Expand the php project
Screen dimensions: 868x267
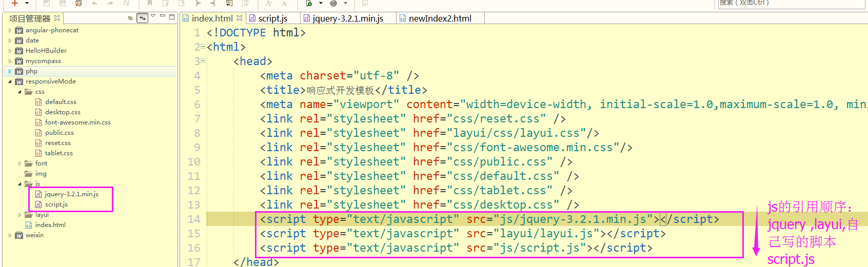click(x=10, y=71)
